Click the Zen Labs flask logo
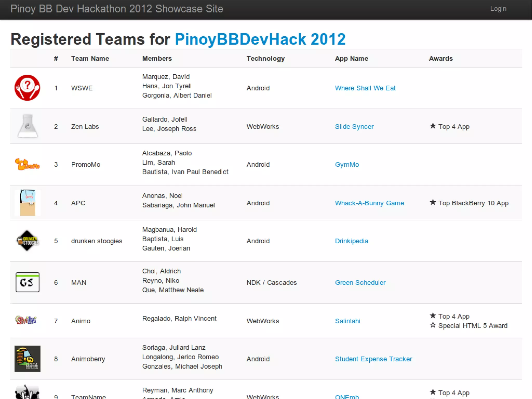This screenshot has height=399, width=532. coord(28,126)
